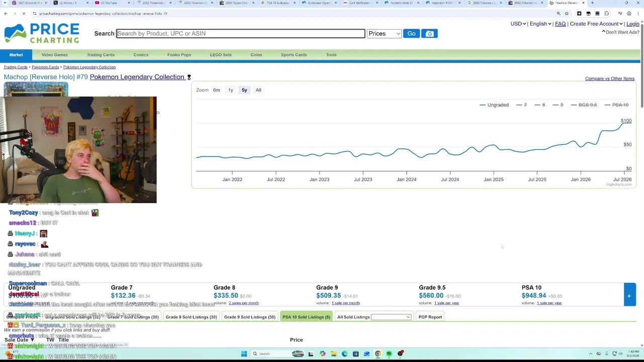Screen dimensions: 644x362
Task: Expand the Create Free Account menu
Action: (597, 24)
